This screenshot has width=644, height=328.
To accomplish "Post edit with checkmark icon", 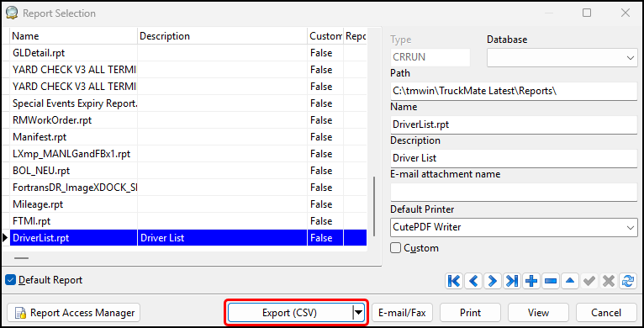I will [x=589, y=281].
